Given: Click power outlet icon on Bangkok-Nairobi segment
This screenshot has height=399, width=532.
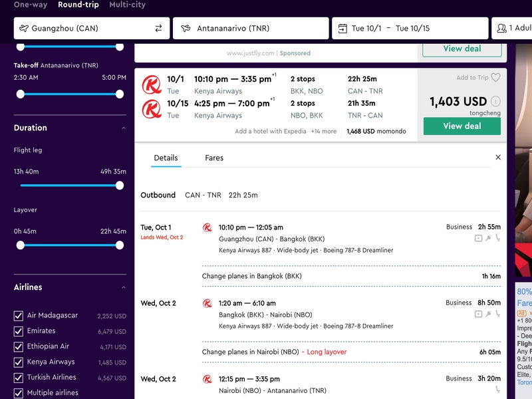Looking at the screenshot, I should pos(488,314).
